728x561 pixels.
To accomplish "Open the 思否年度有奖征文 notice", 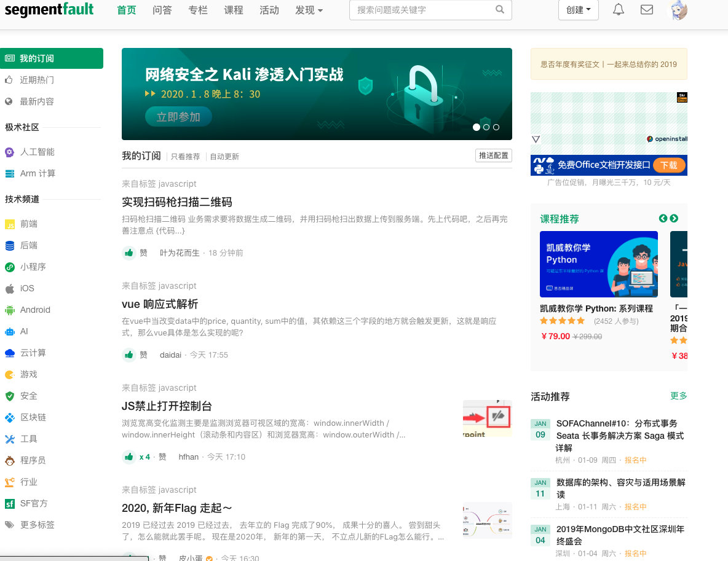I will click(x=609, y=65).
